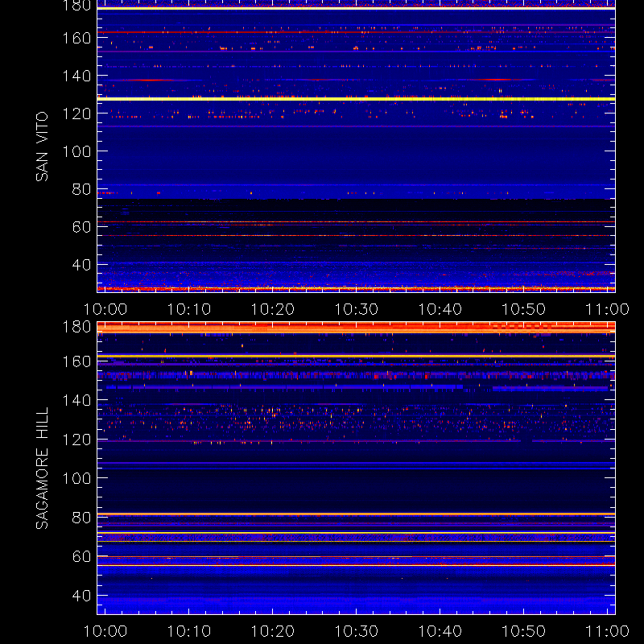This screenshot has width=644, height=644.
Task: Choose the 10:20 time label under SAGAMORE HILL plot
Action: tap(273, 631)
